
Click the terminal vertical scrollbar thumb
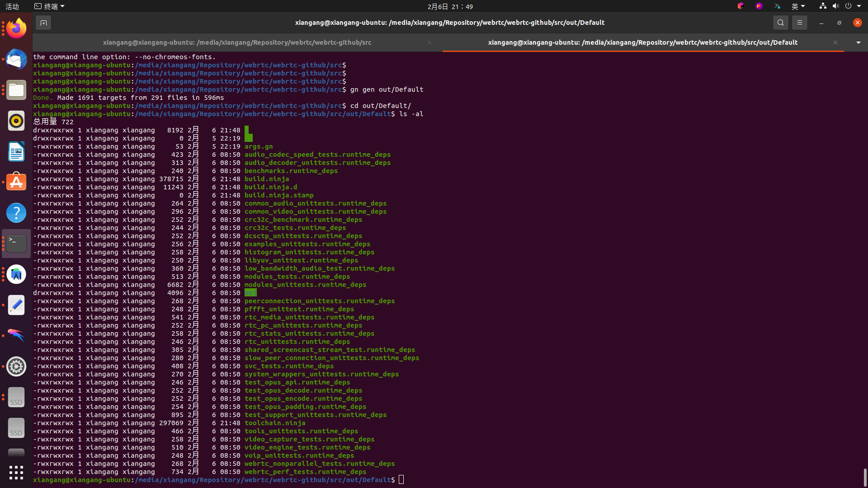tap(865, 477)
